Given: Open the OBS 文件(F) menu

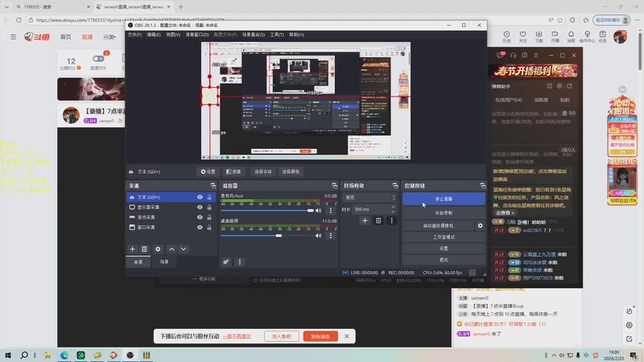Looking at the screenshot, I should click(134, 35).
